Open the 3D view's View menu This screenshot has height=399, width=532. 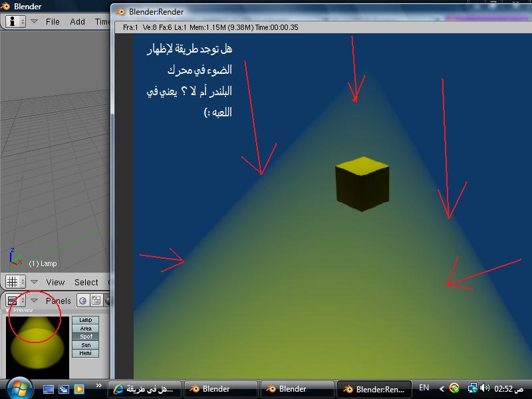[55, 282]
